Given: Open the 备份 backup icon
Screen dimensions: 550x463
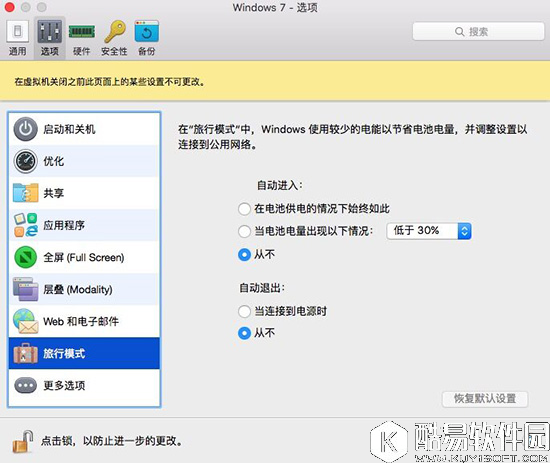Looking at the screenshot, I should point(147,32).
